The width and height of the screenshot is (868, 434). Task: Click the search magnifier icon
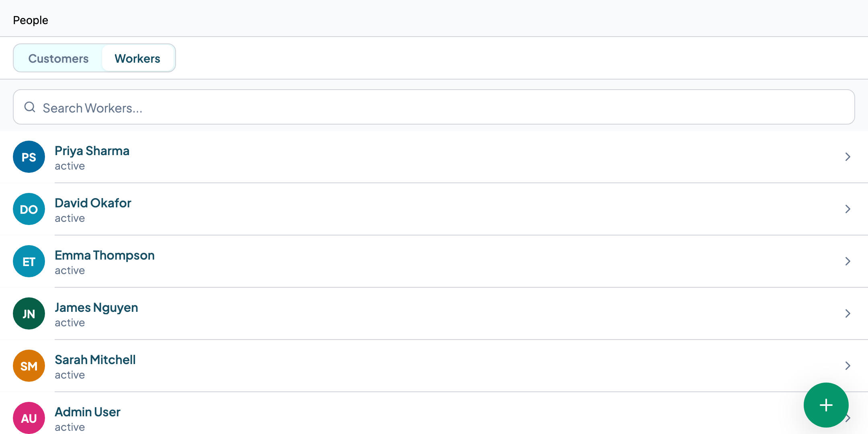pyautogui.click(x=30, y=107)
